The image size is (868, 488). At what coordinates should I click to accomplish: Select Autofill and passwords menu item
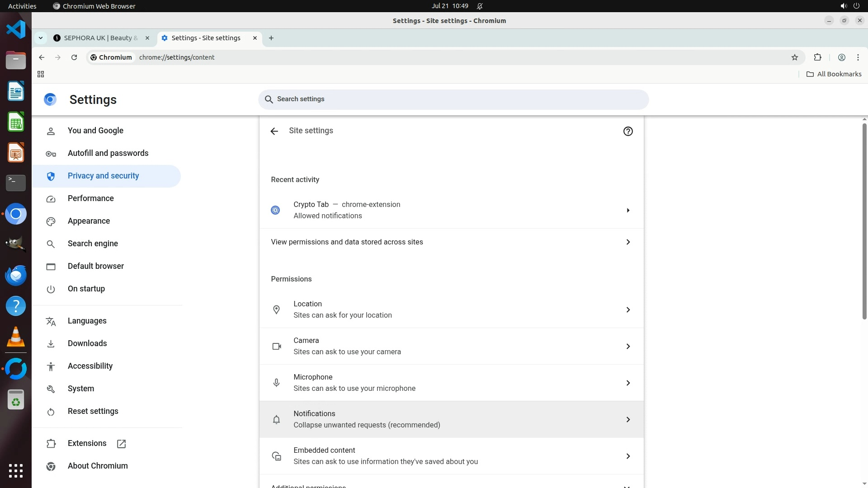tap(108, 153)
